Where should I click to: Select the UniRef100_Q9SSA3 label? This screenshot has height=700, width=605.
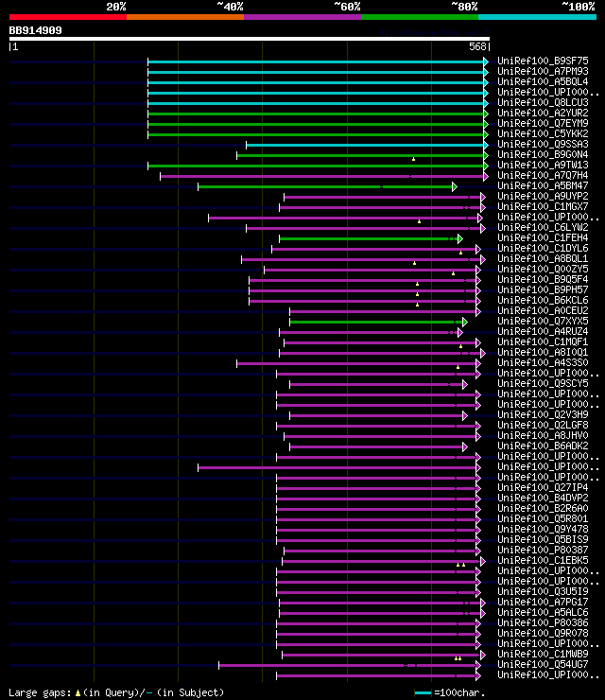click(543, 144)
